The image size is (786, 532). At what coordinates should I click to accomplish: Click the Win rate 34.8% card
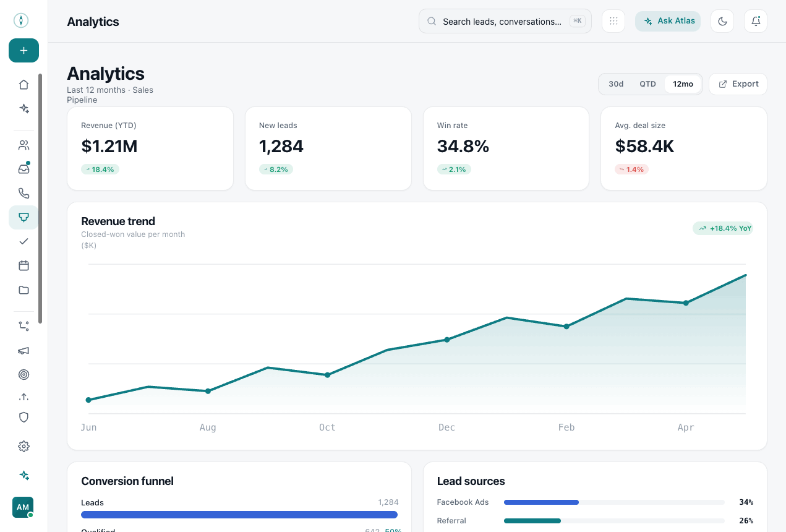506,148
